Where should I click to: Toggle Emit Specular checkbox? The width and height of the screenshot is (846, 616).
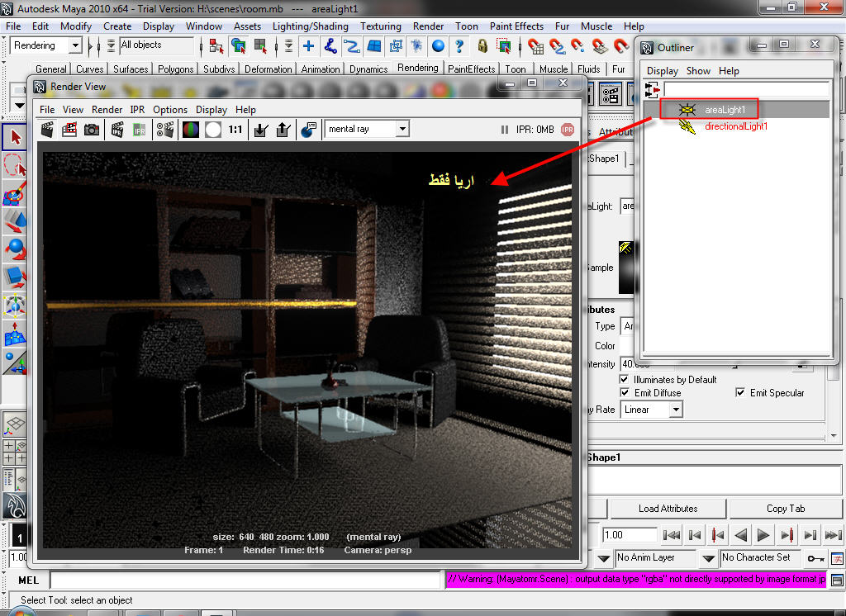pos(740,393)
